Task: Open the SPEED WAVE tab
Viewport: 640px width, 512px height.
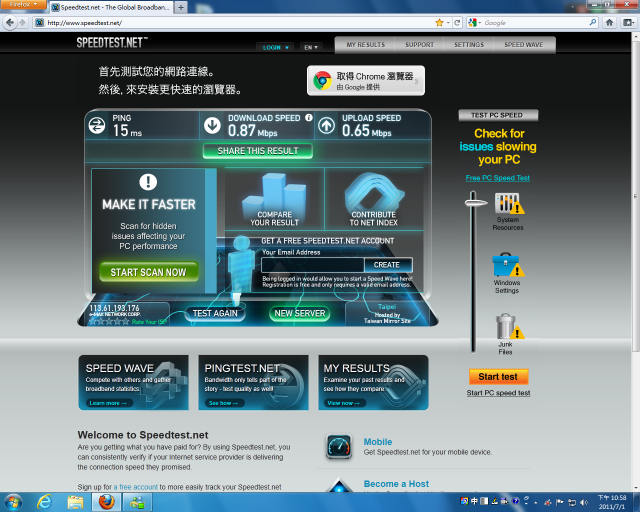Action: [x=524, y=45]
